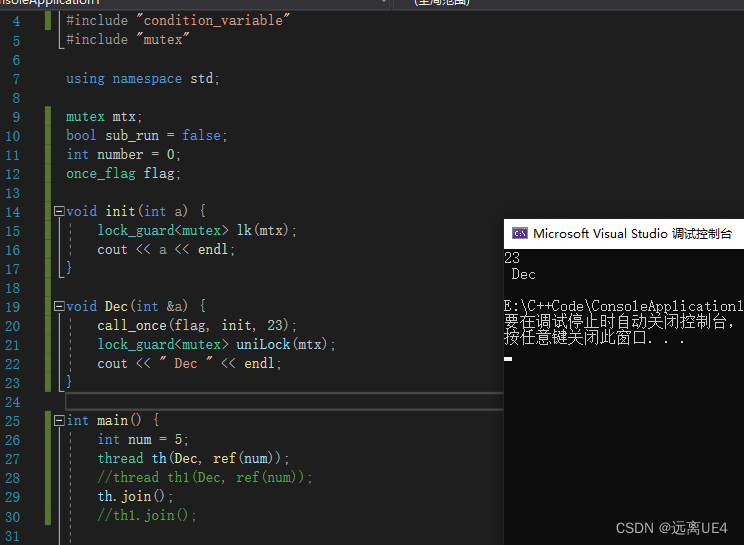Click the 'once_flag flag;' declaration
This screenshot has width=744, height=545.
coord(123,174)
